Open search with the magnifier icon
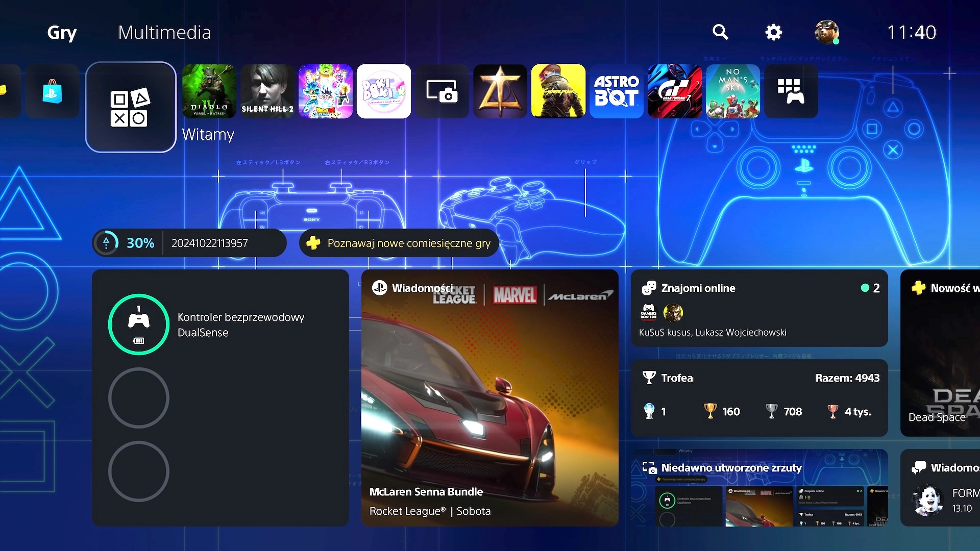 720,32
